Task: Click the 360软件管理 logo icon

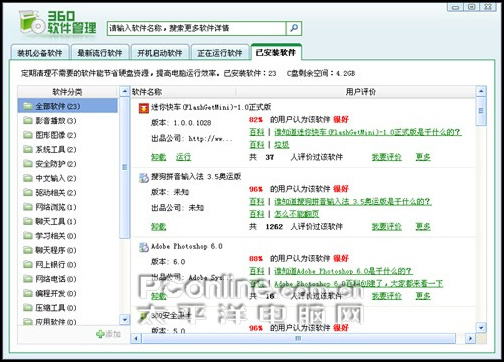Action: tap(32, 22)
